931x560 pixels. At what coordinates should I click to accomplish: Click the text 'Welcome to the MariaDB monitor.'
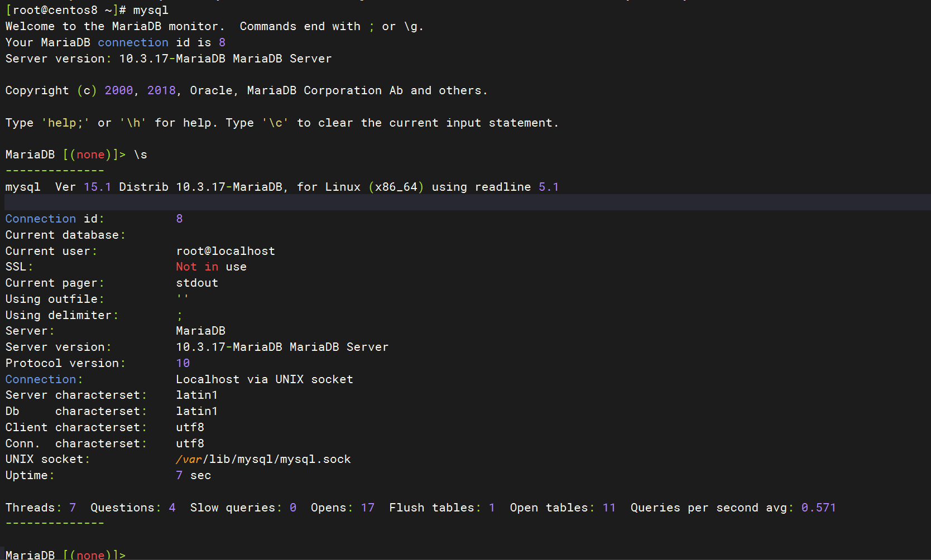[115, 26]
